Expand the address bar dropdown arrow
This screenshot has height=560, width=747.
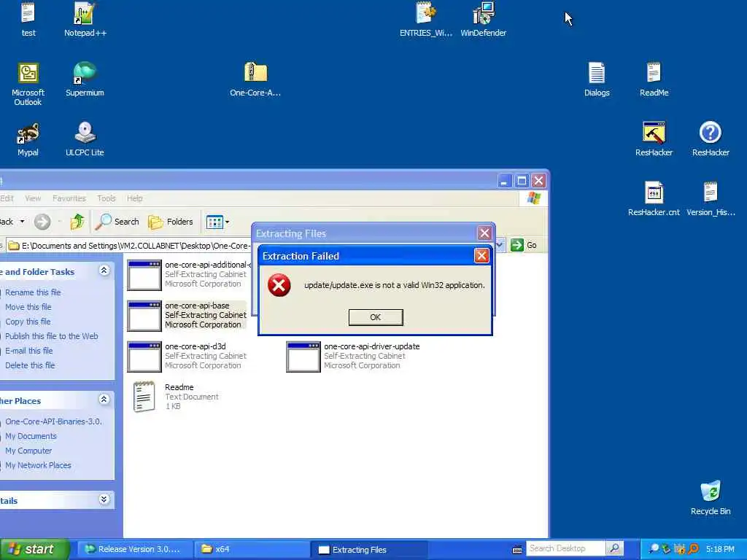click(x=500, y=245)
